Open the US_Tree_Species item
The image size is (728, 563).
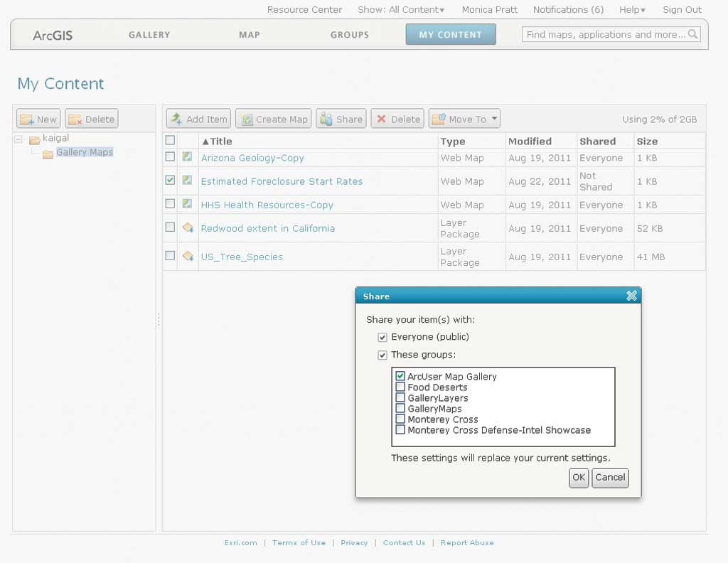tap(242, 257)
